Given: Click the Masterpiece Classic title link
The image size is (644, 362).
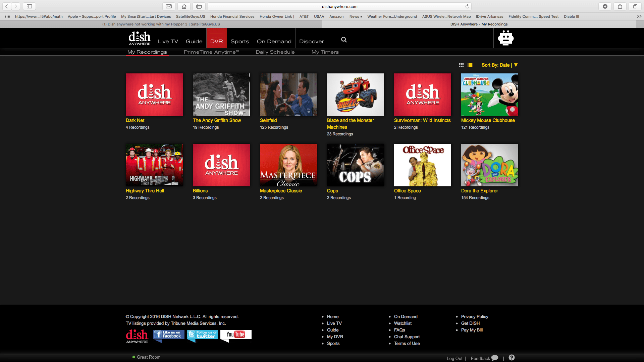Looking at the screenshot, I should tap(281, 191).
